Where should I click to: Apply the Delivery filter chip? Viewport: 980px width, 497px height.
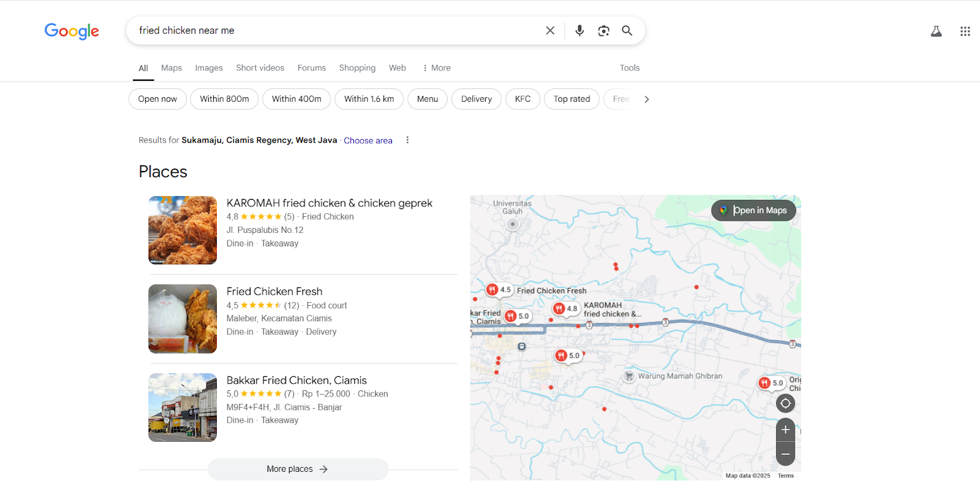pos(477,99)
